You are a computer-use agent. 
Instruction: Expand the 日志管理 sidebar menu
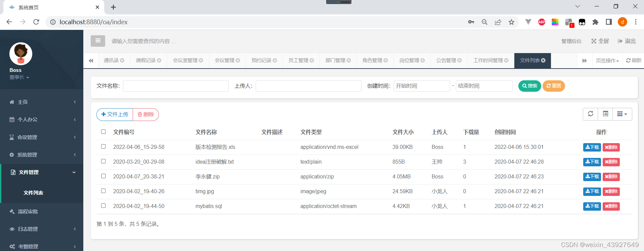click(42, 229)
